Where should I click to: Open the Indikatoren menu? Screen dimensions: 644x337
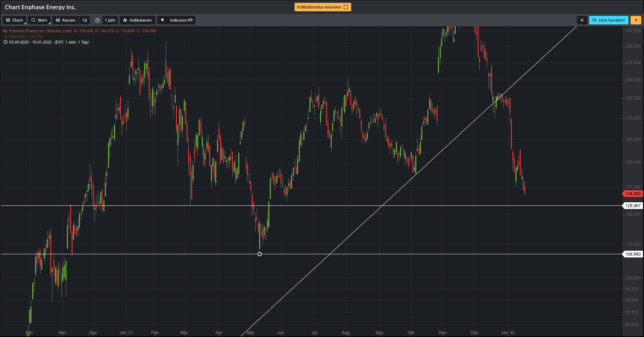pos(137,20)
